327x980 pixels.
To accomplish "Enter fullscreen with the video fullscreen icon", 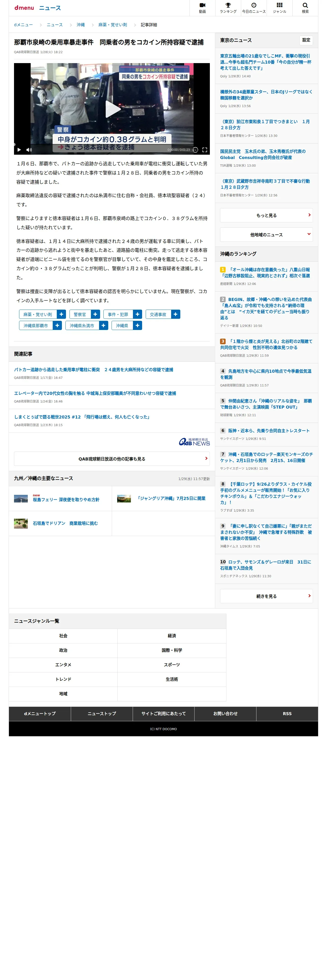I will [205, 150].
